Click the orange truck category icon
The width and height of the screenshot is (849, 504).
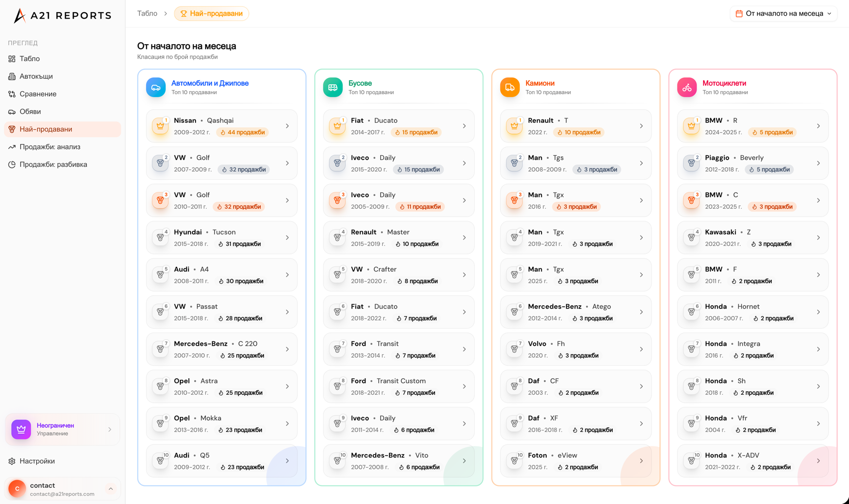pyautogui.click(x=509, y=87)
